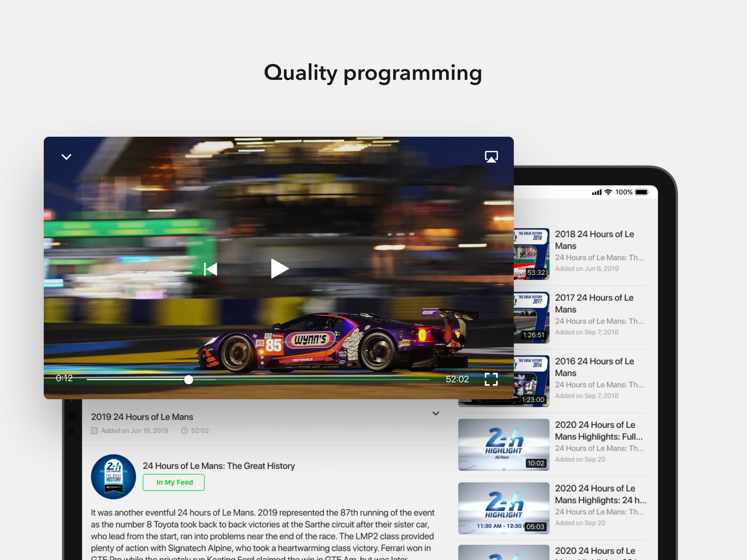Viewport: 747px width, 560px height.
Task: Enter fullscreen using the expand corners icon
Action: click(x=491, y=379)
